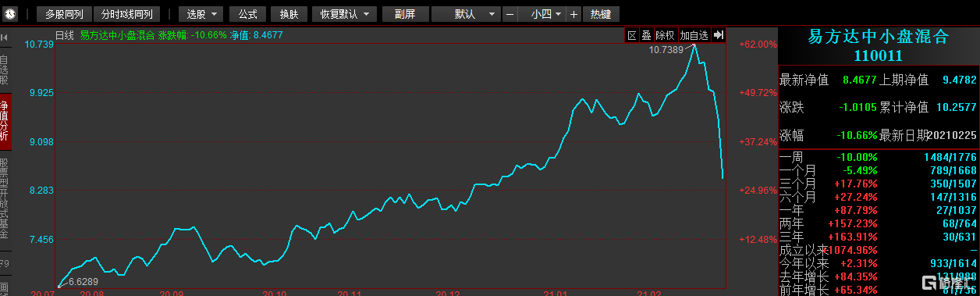Image resolution: width=980 pixels, height=296 pixels.
Task: Expand the 恢复默认 dropdown
Action: click(344, 14)
